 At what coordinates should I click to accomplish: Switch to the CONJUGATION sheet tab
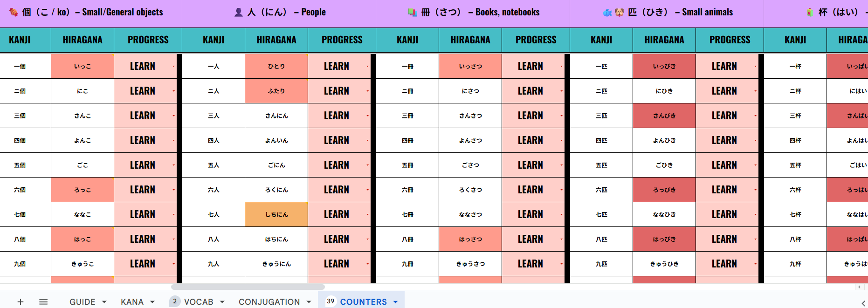tap(269, 302)
